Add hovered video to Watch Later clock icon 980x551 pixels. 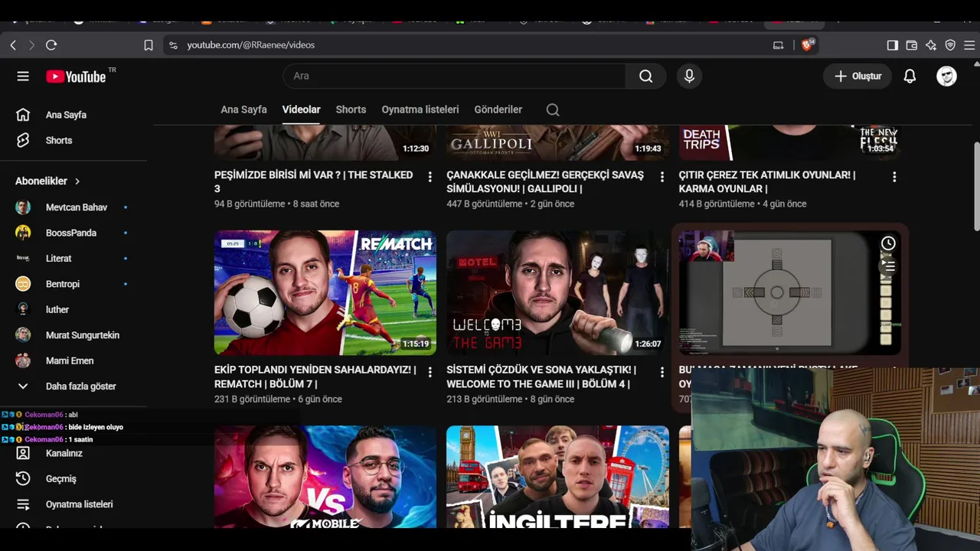(x=888, y=243)
